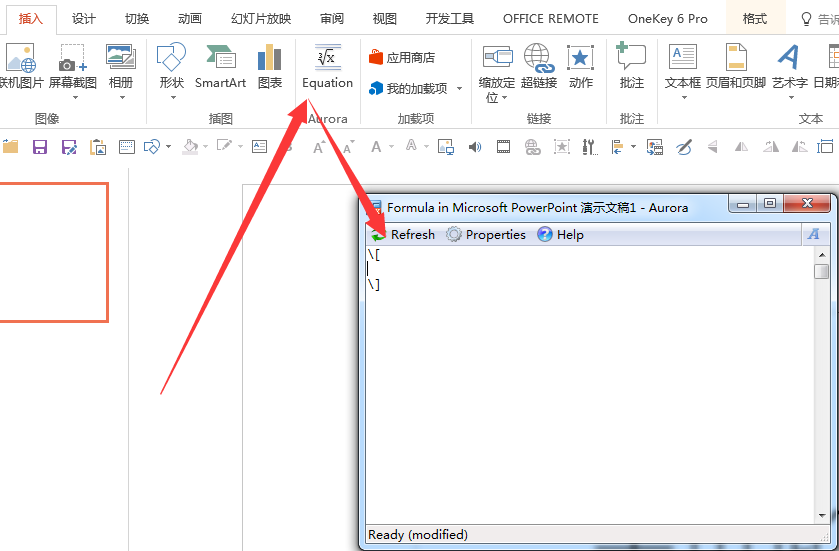Click the text box icon in quick toolbar
Screen dimensions: 839x551
coord(260,147)
